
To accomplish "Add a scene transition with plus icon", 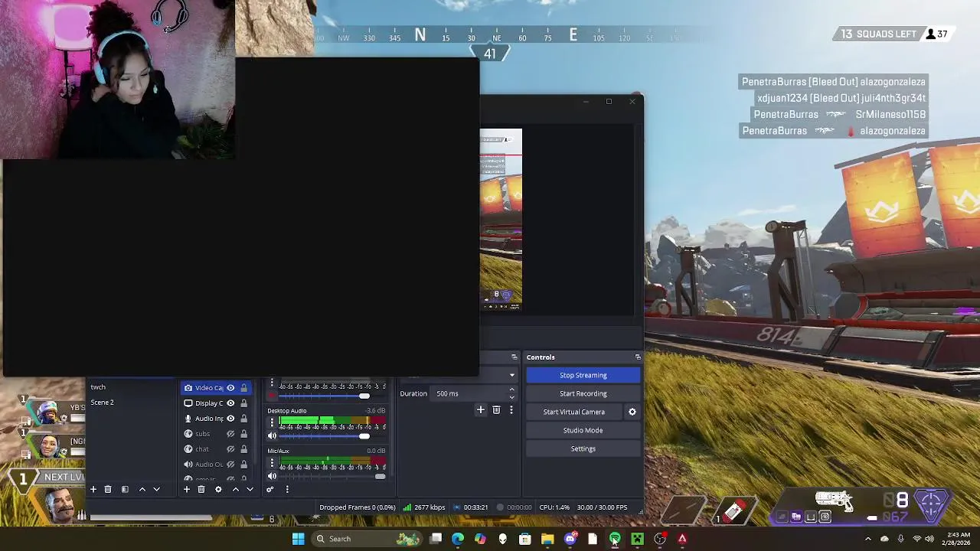I will point(481,410).
